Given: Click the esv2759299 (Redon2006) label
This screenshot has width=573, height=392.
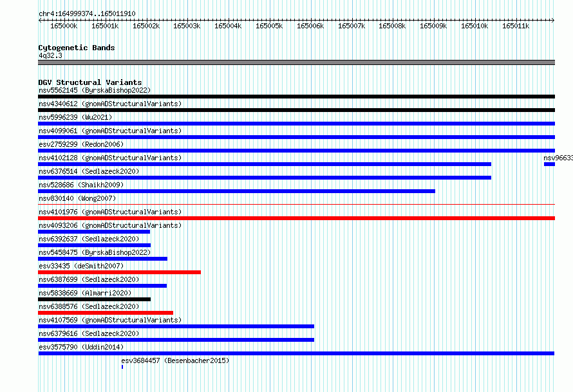Looking at the screenshot, I should click(x=81, y=144).
